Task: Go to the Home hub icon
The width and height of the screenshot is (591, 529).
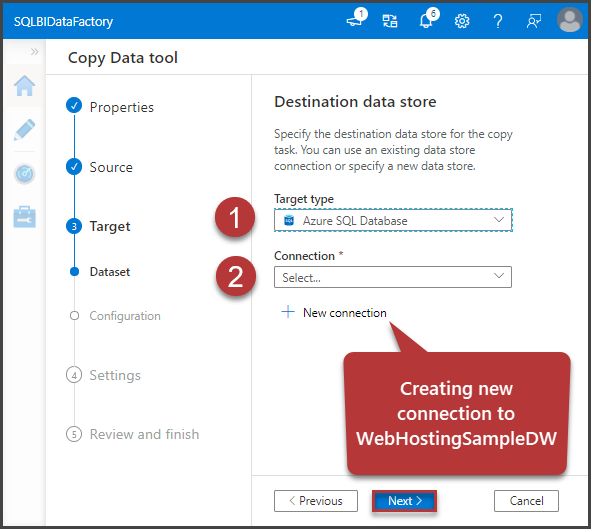Action: 24,86
